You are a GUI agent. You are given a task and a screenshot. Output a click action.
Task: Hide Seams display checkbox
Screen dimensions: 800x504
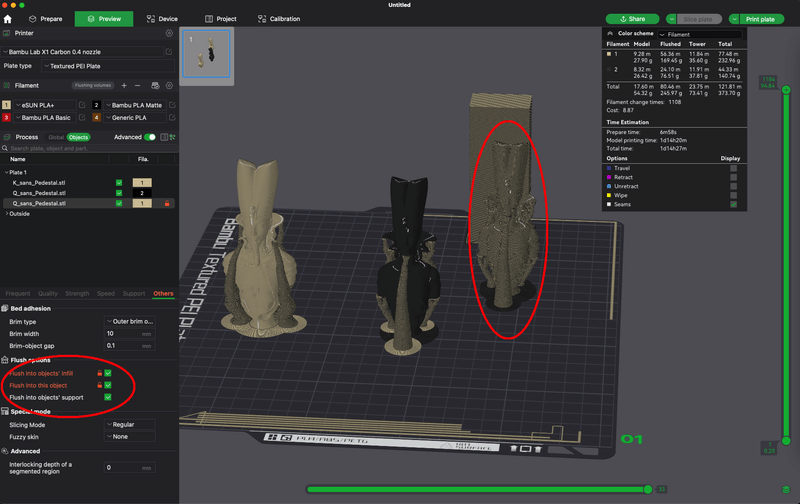pyautogui.click(x=733, y=205)
